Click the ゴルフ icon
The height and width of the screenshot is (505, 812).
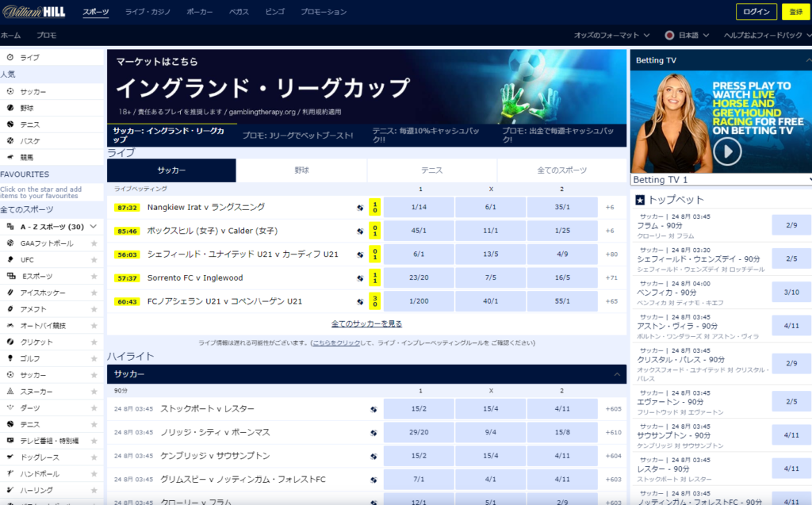click(x=10, y=358)
